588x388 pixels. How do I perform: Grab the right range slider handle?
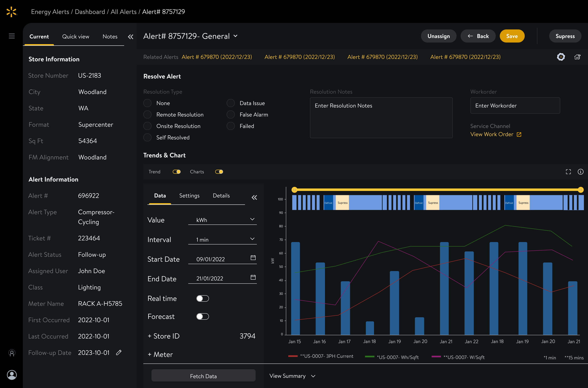(581, 190)
